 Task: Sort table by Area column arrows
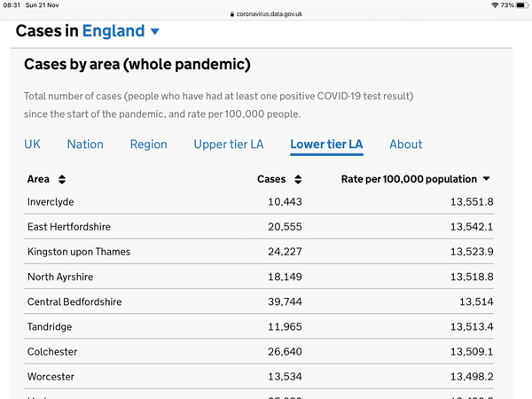tap(60, 179)
